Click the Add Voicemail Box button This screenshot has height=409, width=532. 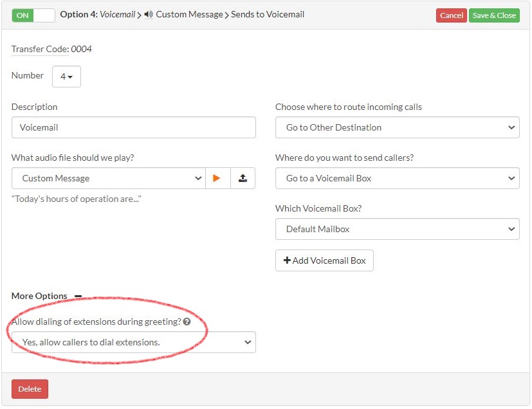(324, 260)
